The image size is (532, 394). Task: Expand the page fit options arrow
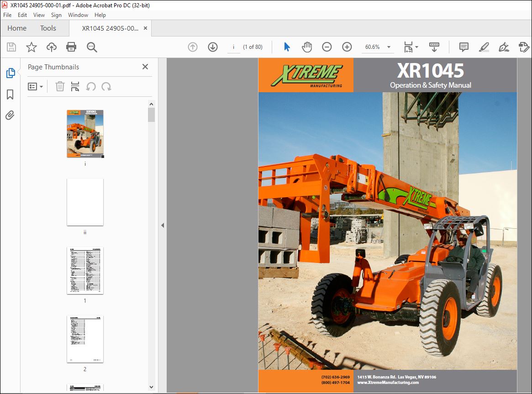pos(416,47)
